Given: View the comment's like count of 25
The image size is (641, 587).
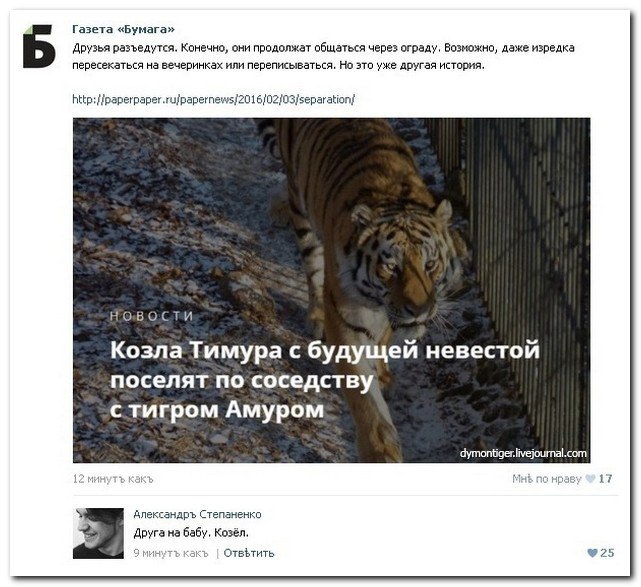Looking at the screenshot, I should click(x=607, y=553).
